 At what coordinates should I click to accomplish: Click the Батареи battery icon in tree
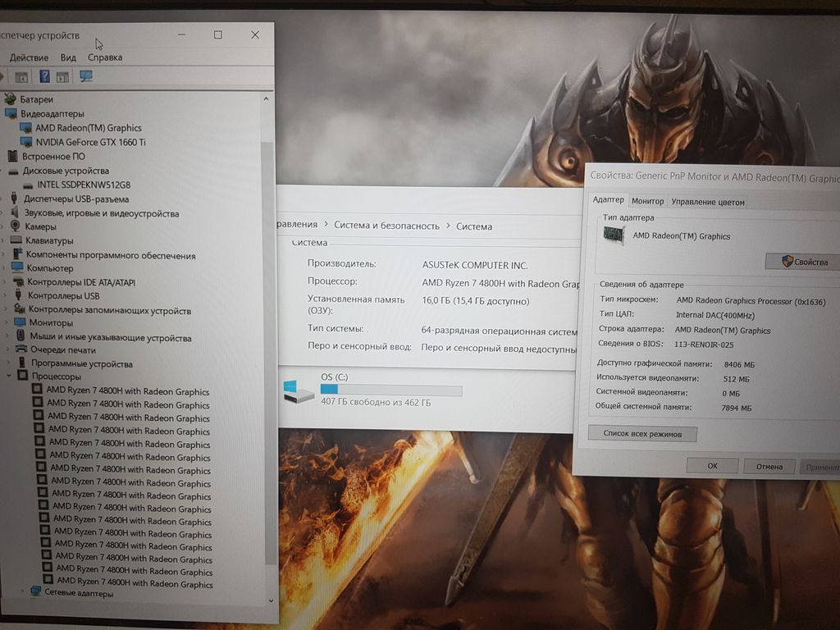click(x=11, y=99)
